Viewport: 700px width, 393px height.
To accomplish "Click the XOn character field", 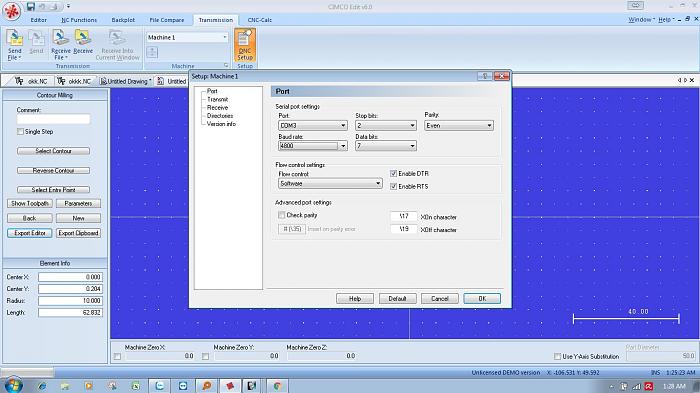I will pos(403,217).
